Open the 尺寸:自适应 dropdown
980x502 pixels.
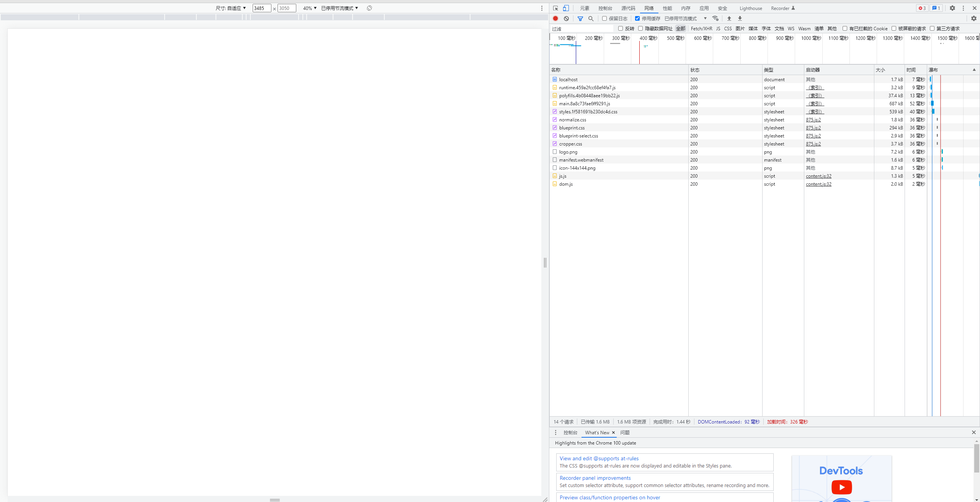pos(230,8)
